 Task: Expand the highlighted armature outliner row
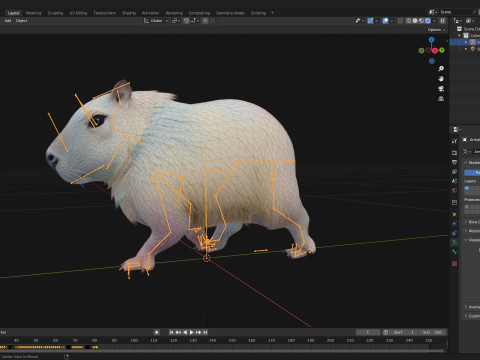coord(466,42)
